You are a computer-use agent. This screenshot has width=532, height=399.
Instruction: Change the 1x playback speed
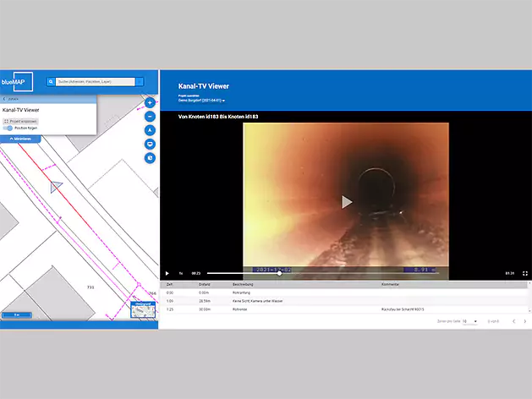[180, 273]
